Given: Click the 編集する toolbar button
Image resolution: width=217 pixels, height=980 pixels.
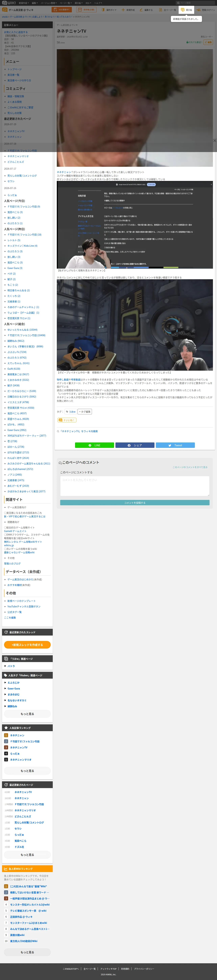Looking at the screenshot, I should 146,10.
